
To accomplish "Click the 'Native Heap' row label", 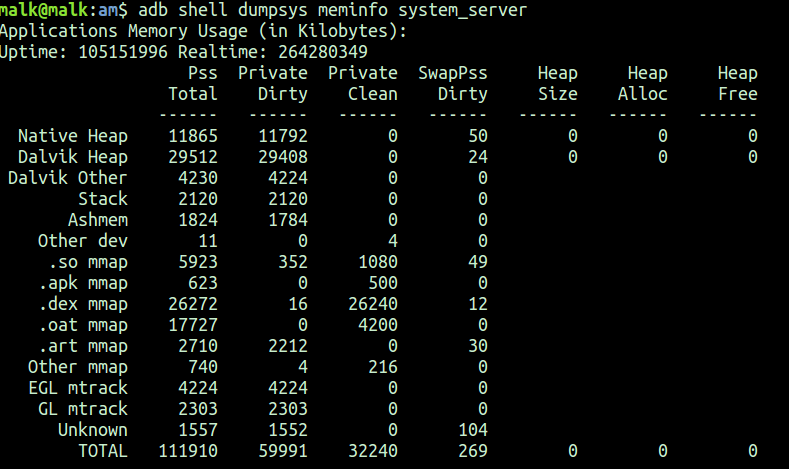I will click(73, 136).
